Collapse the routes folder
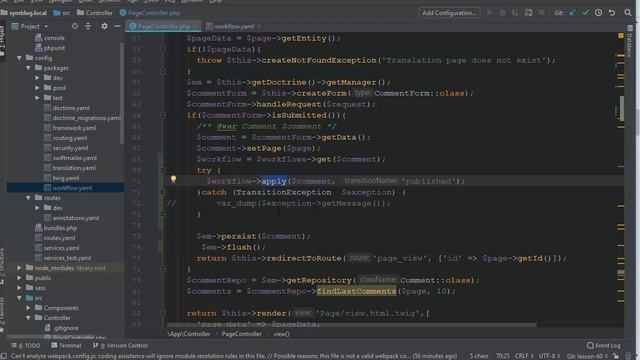 pyautogui.click(x=28, y=198)
